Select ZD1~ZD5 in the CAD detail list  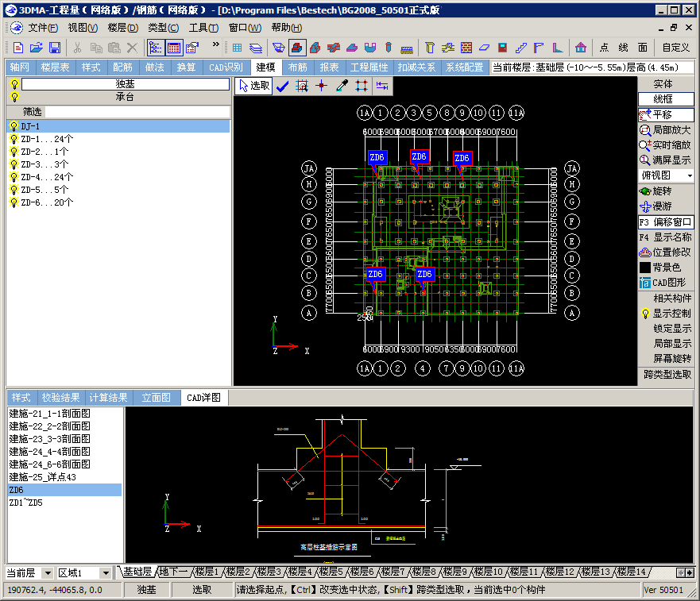[x=64, y=503]
